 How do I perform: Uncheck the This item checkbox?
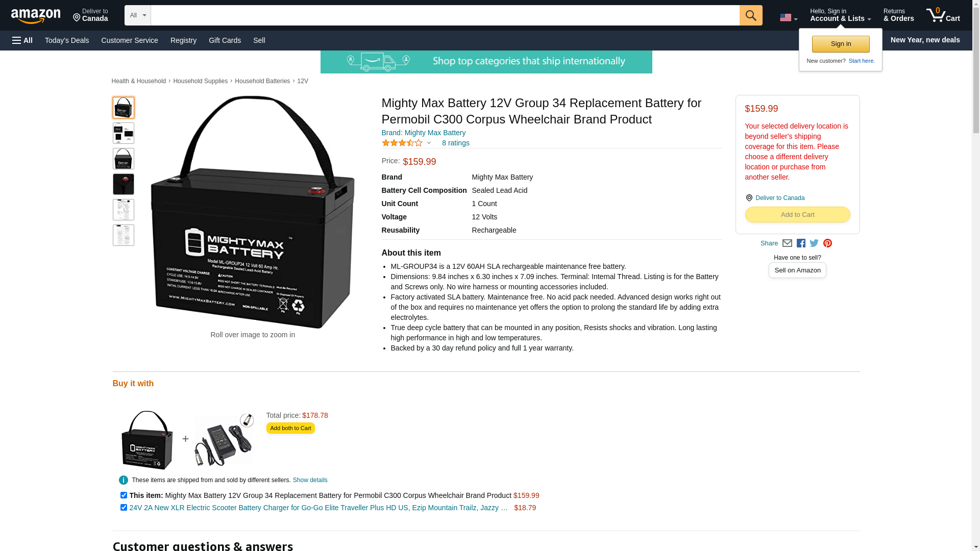124,495
